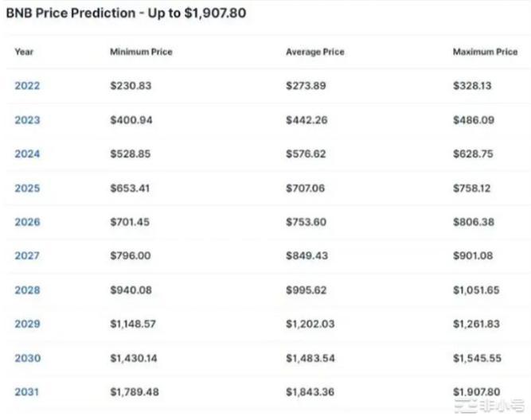Open the 2031 year link
Image resolution: width=531 pixels, height=420 pixels.
coord(27,391)
